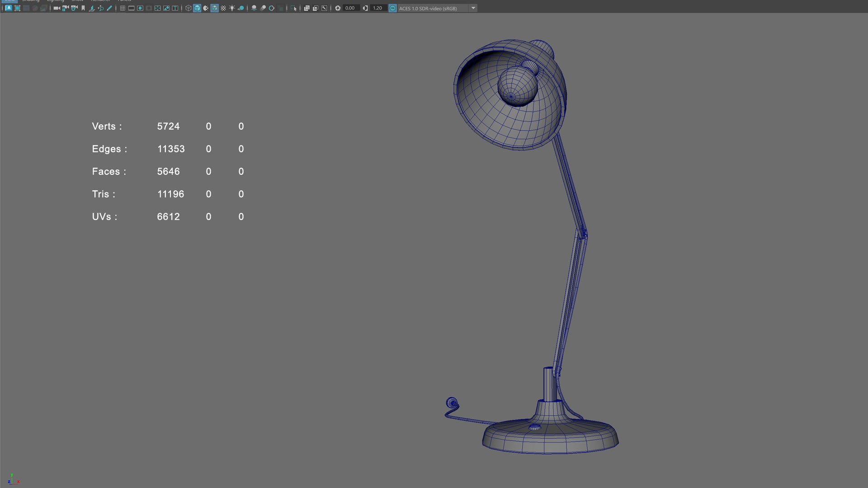Click the Verts count 5724

[x=168, y=127]
